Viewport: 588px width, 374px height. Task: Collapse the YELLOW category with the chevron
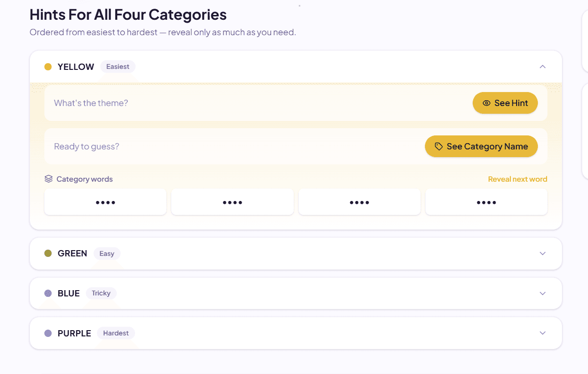tap(543, 67)
